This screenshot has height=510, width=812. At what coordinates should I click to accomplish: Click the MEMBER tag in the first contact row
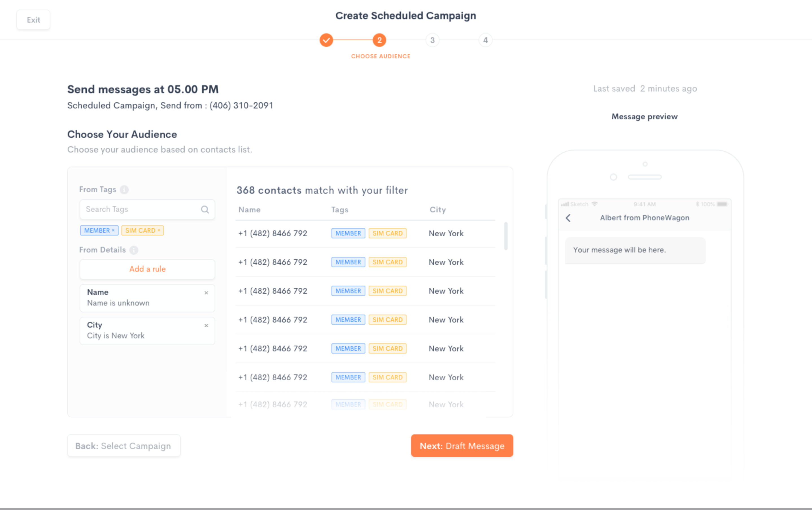click(x=348, y=234)
